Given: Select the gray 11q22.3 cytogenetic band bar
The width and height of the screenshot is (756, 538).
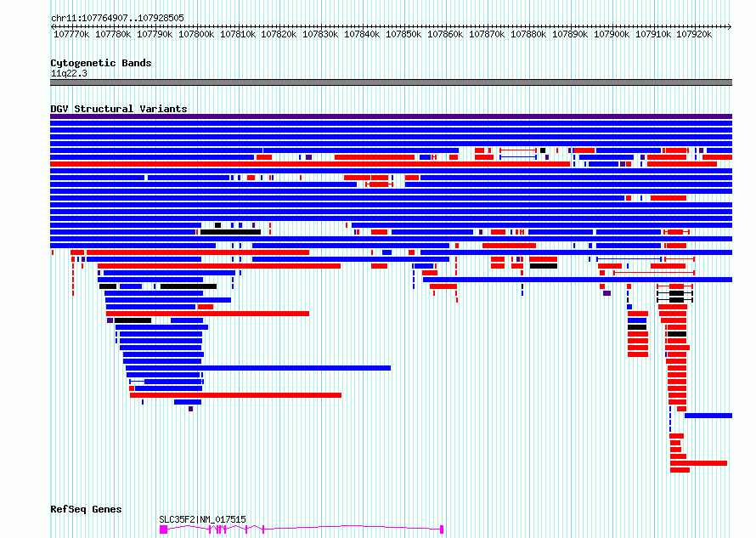Looking at the screenshot, I should point(391,82).
